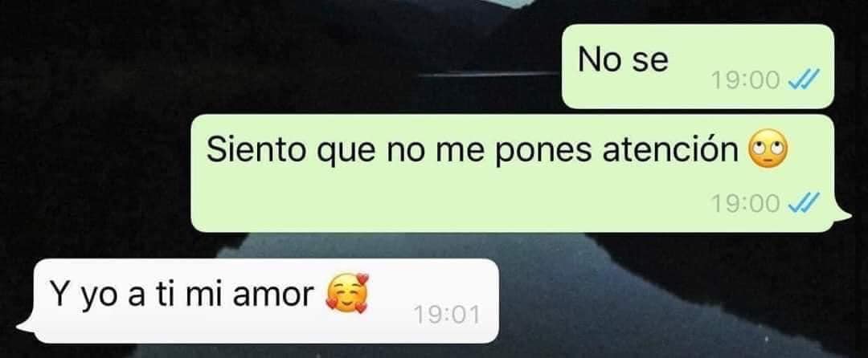
Task: Tap the eye-roll emoji in the sent message
Action: pos(768,149)
